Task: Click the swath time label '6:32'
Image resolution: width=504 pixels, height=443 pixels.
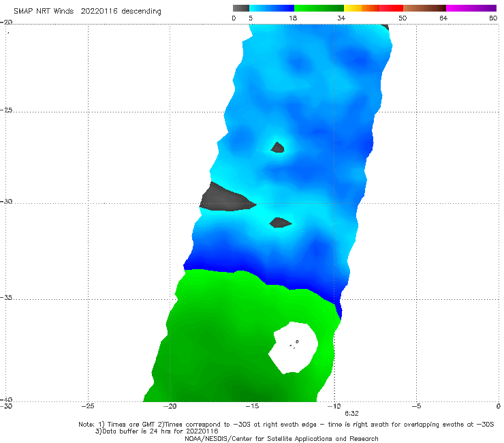Action: [351, 414]
